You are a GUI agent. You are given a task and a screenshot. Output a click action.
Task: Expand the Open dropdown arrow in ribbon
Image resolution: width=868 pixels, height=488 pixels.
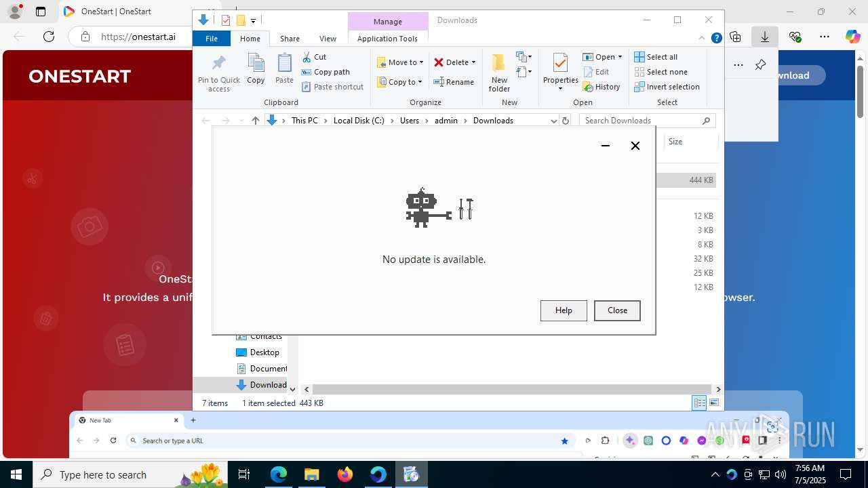620,57
